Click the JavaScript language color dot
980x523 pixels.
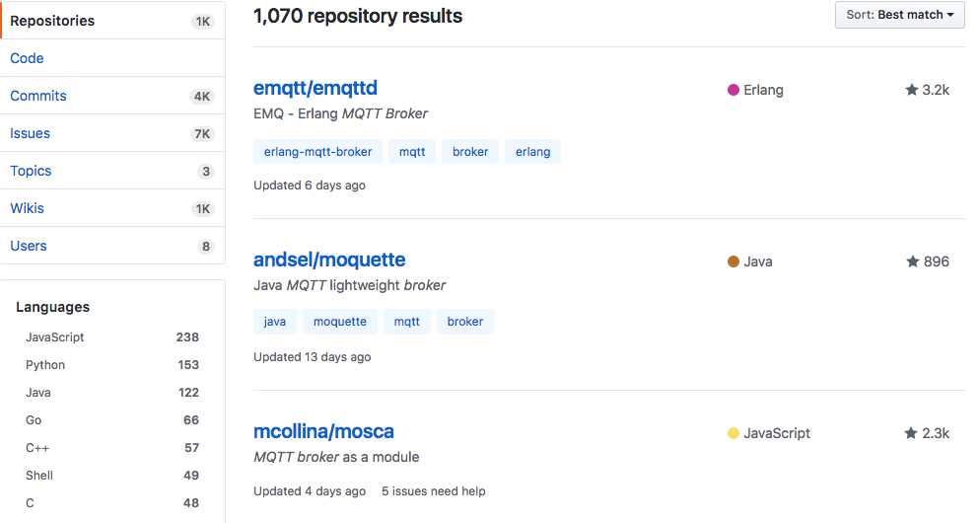coord(734,433)
